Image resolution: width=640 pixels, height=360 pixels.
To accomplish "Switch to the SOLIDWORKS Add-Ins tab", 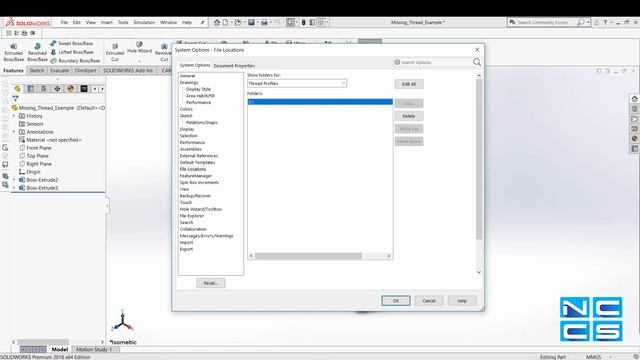I will click(128, 70).
